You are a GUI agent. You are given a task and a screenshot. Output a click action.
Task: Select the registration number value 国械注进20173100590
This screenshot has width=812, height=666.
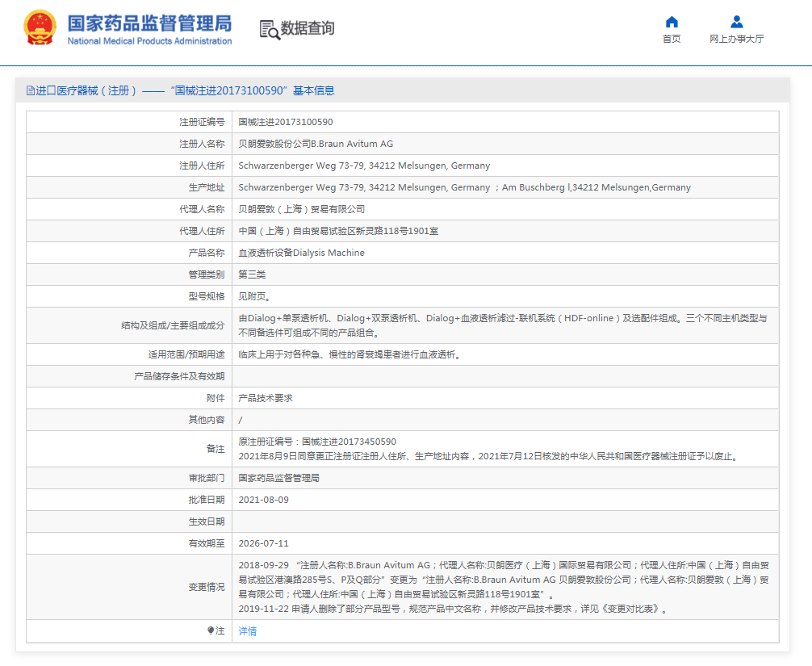coord(285,122)
